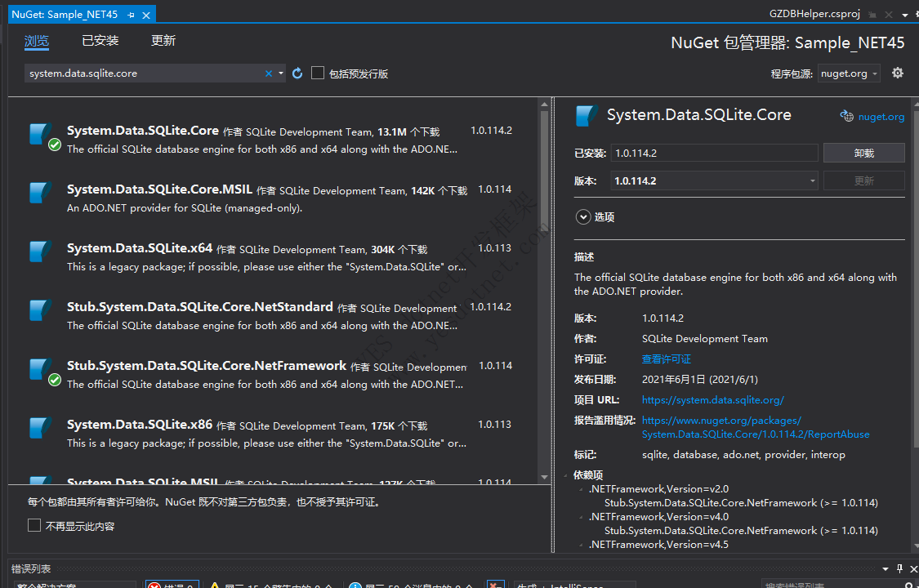Viewport: 919px width, 588px height.
Task: Open the search history dropdown arrow
Action: (x=281, y=73)
